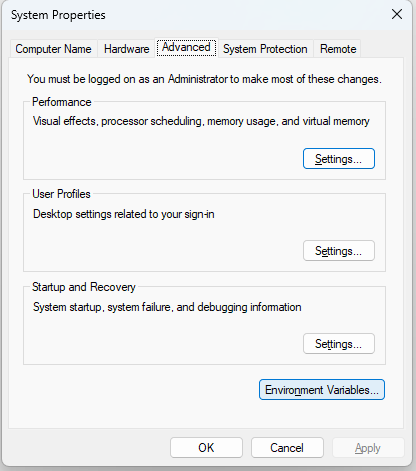Confirm the dialog with OK
The image size is (416, 471).
click(x=206, y=448)
